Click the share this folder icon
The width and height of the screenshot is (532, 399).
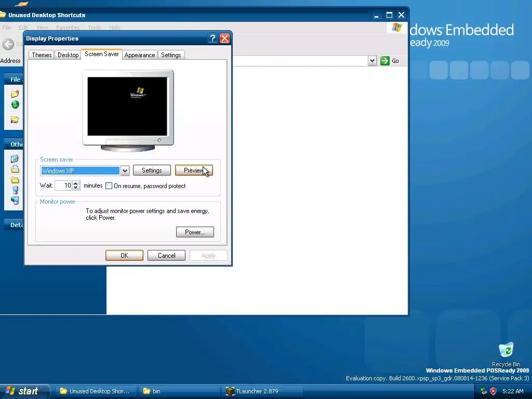pyautogui.click(x=15, y=119)
